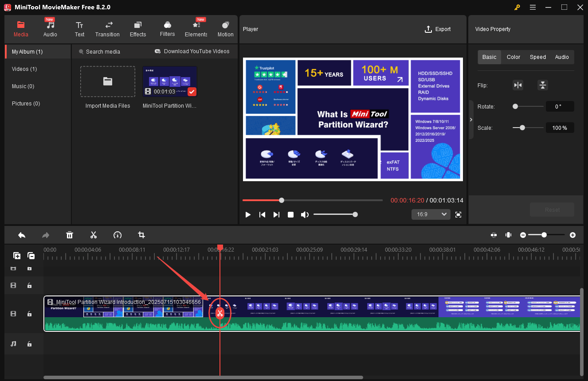Remove a track with minus icon
Image resolution: width=588 pixels, height=381 pixels.
tap(31, 256)
